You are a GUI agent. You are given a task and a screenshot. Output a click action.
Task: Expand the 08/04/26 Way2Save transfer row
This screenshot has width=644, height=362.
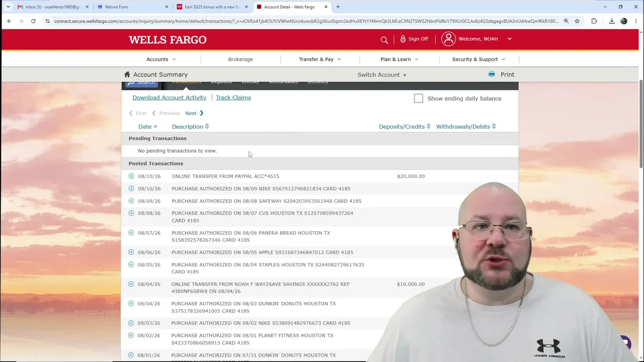131,284
